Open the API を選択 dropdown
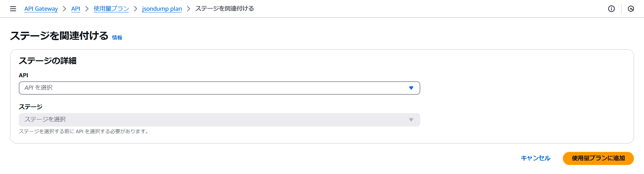The height and width of the screenshot is (174, 644). (x=215, y=88)
